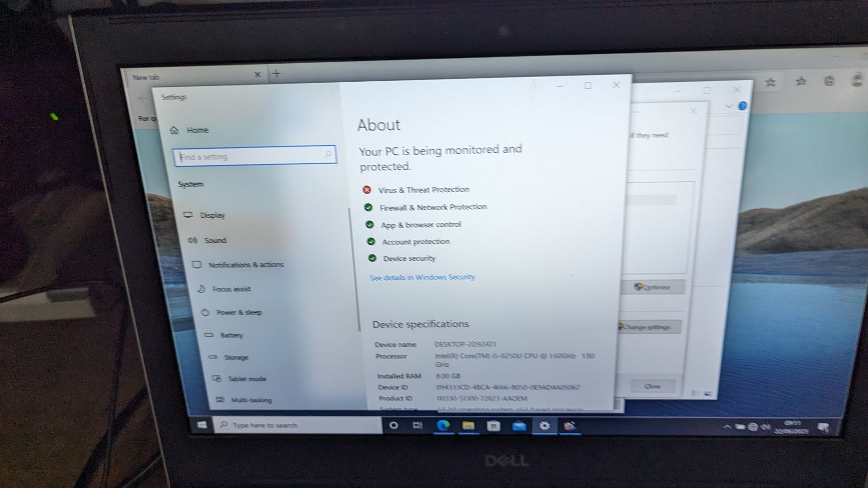Open the 'See details in Windows Security' link
This screenshot has width=868, height=488.
(423, 277)
